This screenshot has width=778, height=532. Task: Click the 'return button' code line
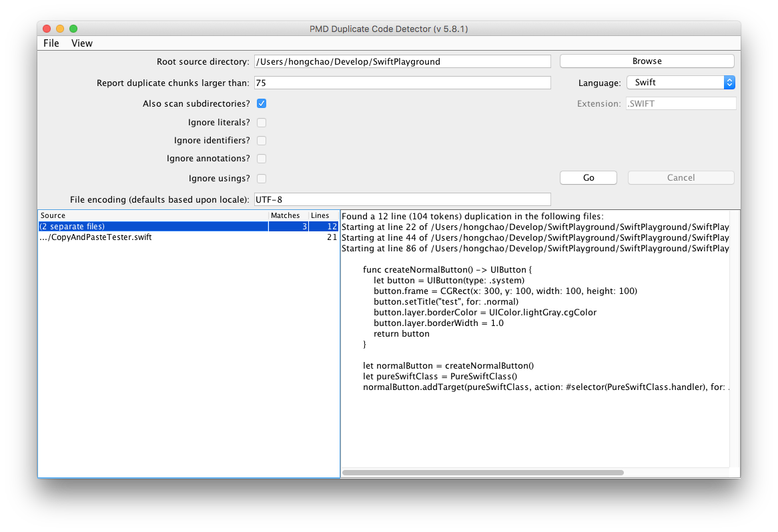point(402,334)
